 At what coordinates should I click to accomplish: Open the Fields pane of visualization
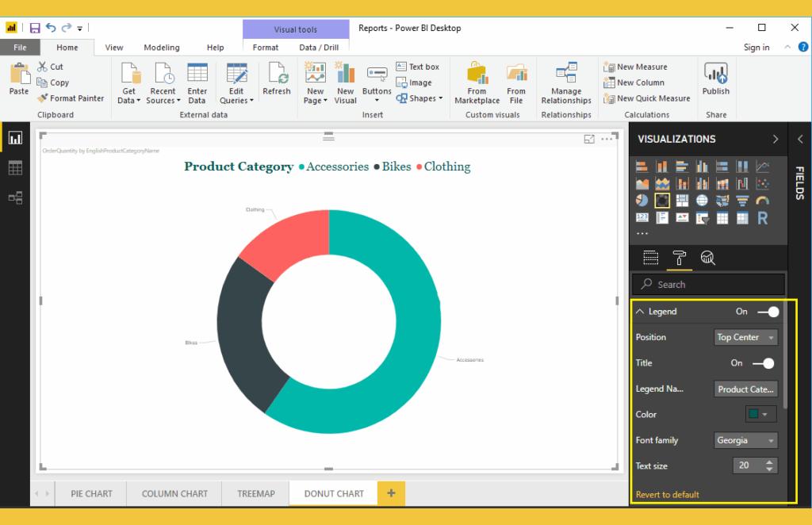click(650, 257)
